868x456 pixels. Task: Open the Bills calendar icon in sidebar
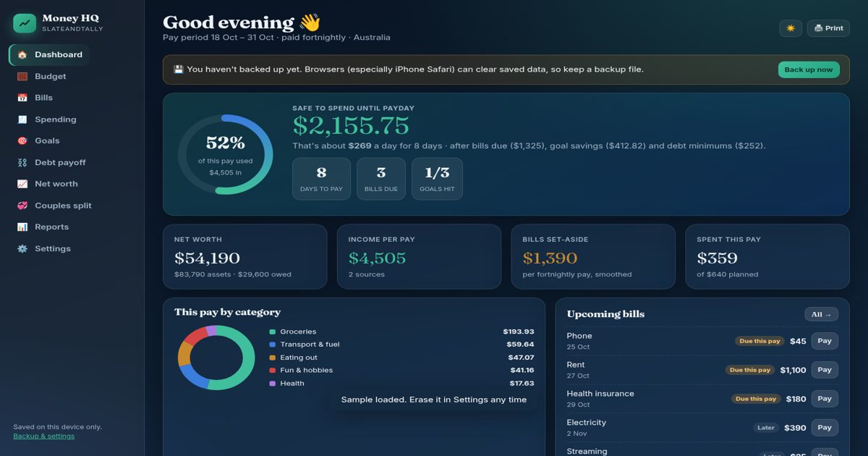pos(22,98)
